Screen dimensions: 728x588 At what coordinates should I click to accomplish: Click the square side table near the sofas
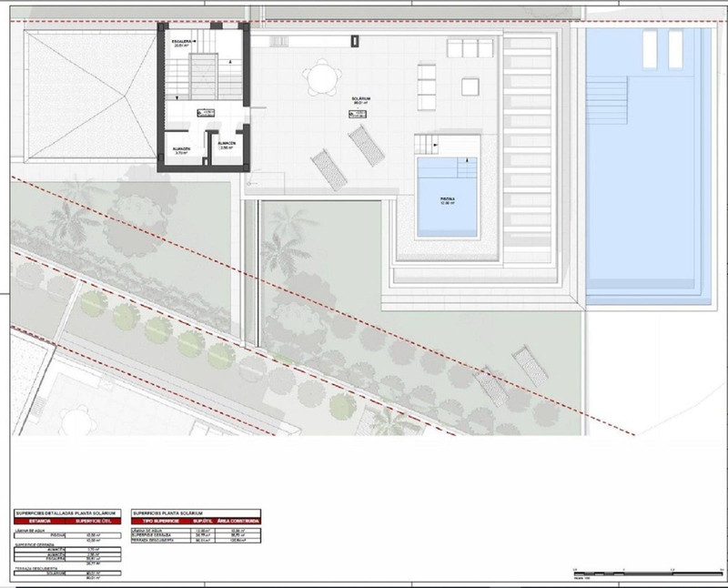pyautogui.click(x=470, y=87)
